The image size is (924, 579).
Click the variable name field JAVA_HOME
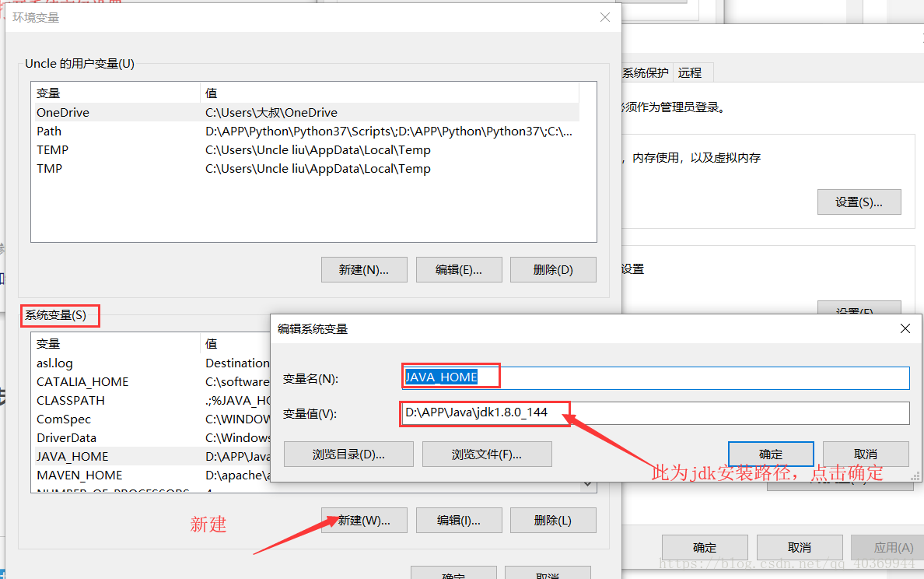(x=655, y=378)
